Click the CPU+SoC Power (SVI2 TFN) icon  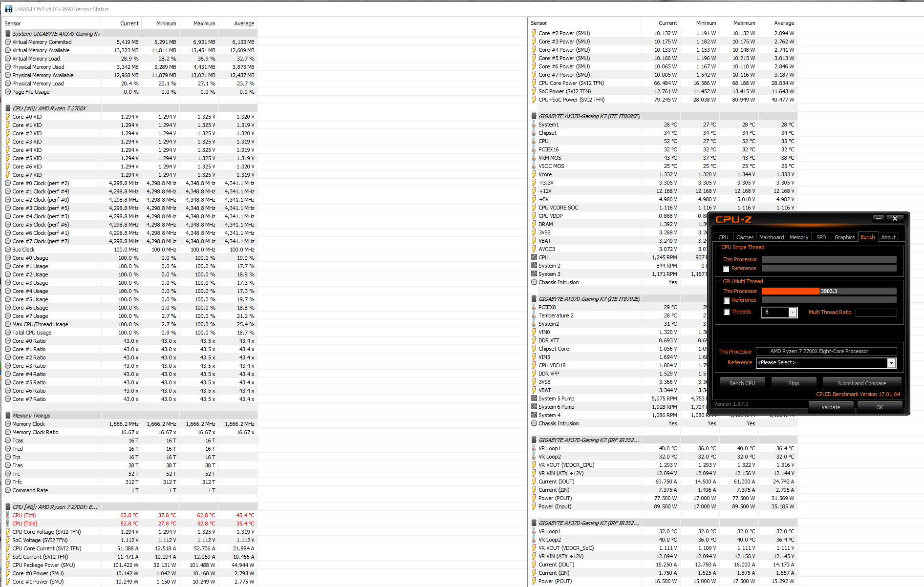click(x=534, y=100)
